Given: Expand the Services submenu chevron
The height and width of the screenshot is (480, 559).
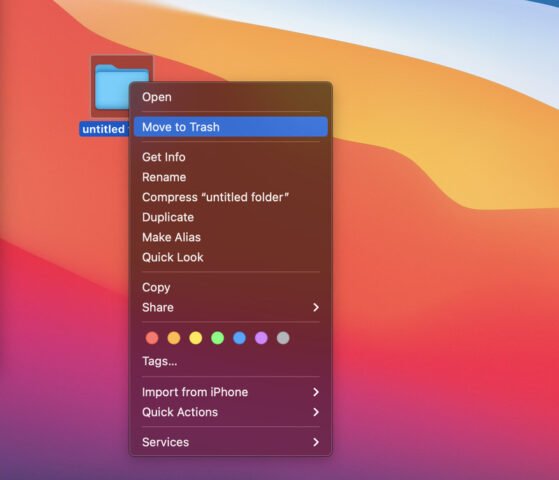Looking at the screenshot, I should pos(316,442).
